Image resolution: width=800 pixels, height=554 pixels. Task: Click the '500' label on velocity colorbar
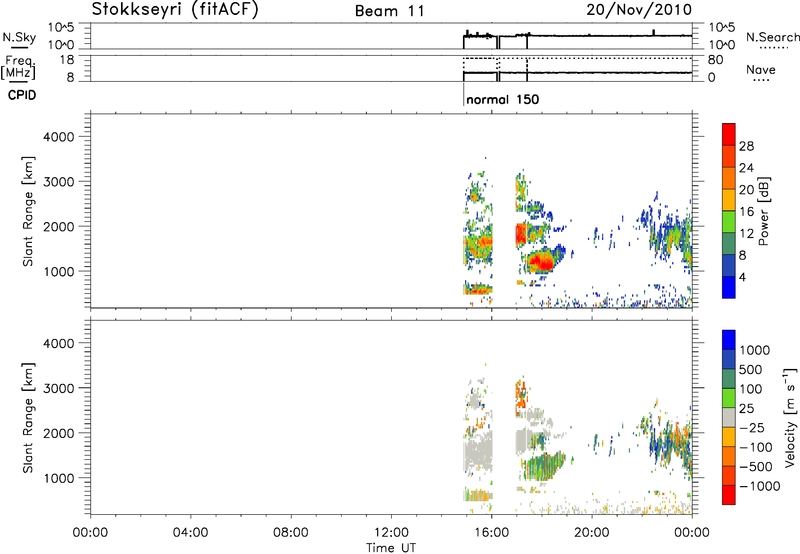click(x=751, y=370)
